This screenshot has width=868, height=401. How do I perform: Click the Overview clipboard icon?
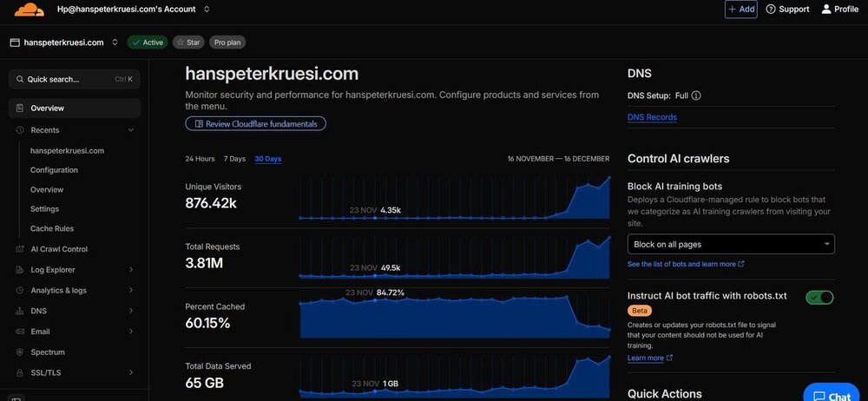pos(20,108)
